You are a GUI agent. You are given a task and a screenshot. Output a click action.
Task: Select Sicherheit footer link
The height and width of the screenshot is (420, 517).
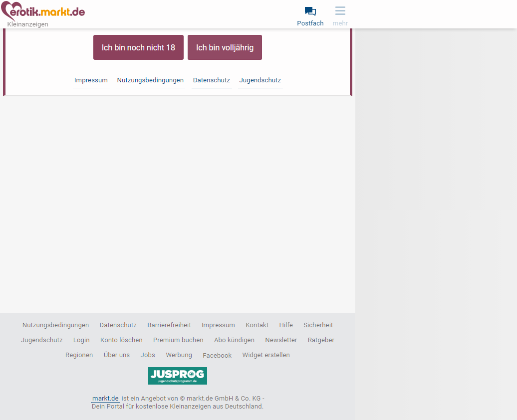point(318,325)
